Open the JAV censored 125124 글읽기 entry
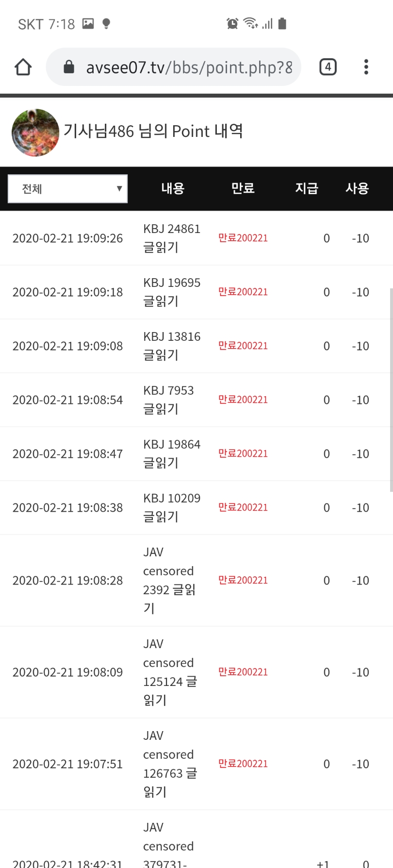The height and width of the screenshot is (868, 393). pos(170,672)
